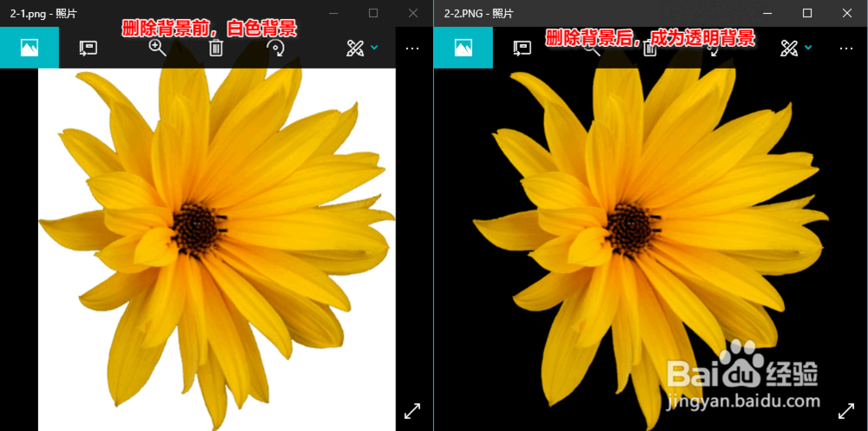Open Edit & Create in 2-2.PNG window
Screen dimensions: 868x431
pyautogui.click(x=789, y=49)
